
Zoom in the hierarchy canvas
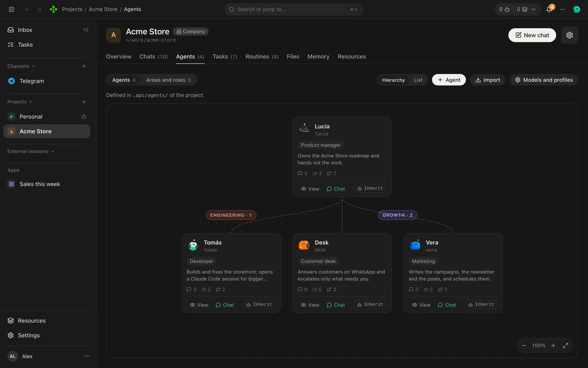pyautogui.click(x=553, y=345)
